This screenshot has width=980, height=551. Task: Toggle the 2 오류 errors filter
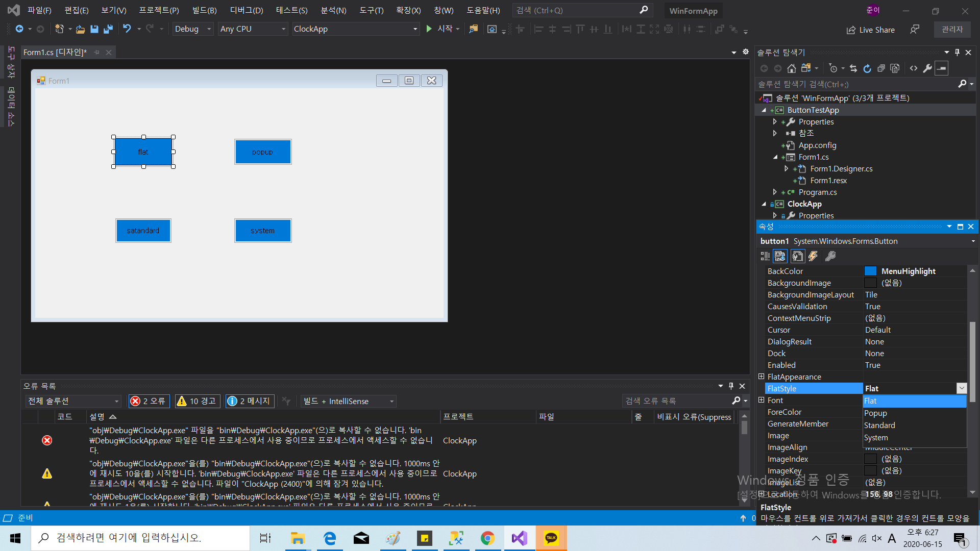click(149, 402)
